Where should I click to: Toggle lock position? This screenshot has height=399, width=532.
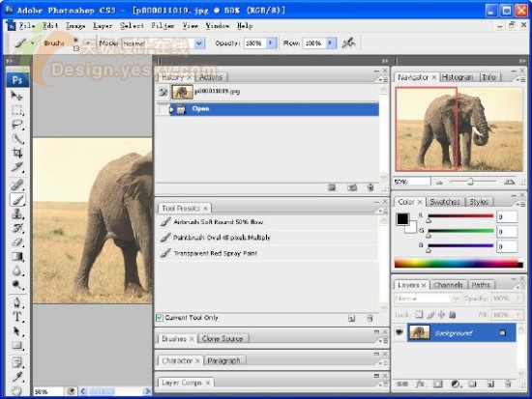(441, 315)
